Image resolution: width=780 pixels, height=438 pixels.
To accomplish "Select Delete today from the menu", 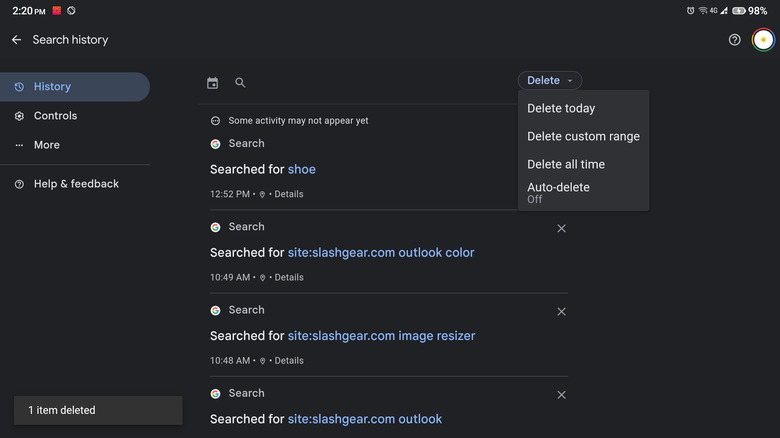I will (561, 108).
